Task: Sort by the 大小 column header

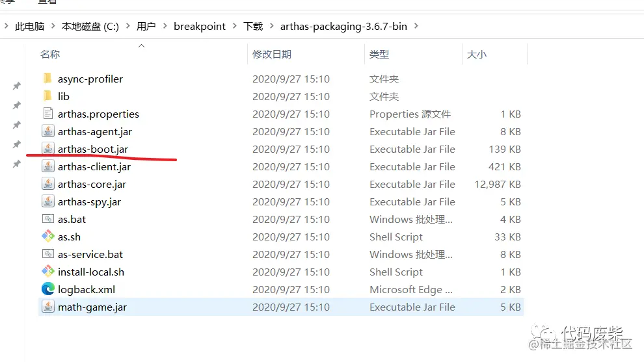Action: [x=476, y=54]
